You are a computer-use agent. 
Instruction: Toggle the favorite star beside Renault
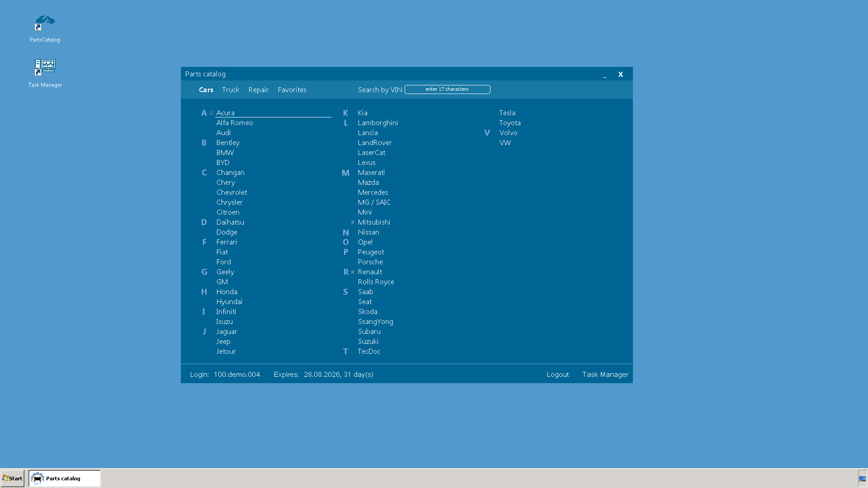tap(353, 272)
